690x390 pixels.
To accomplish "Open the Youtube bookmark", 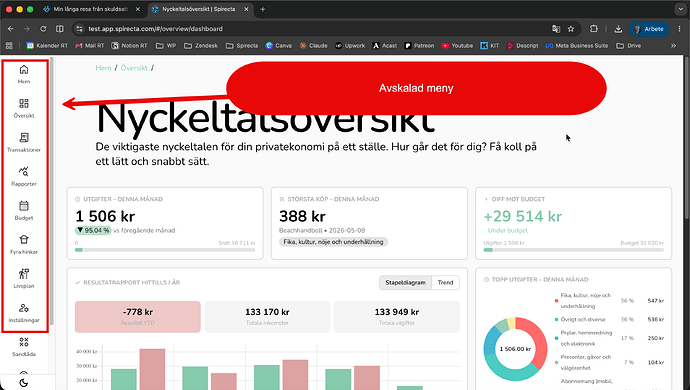I will click(457, 45).
